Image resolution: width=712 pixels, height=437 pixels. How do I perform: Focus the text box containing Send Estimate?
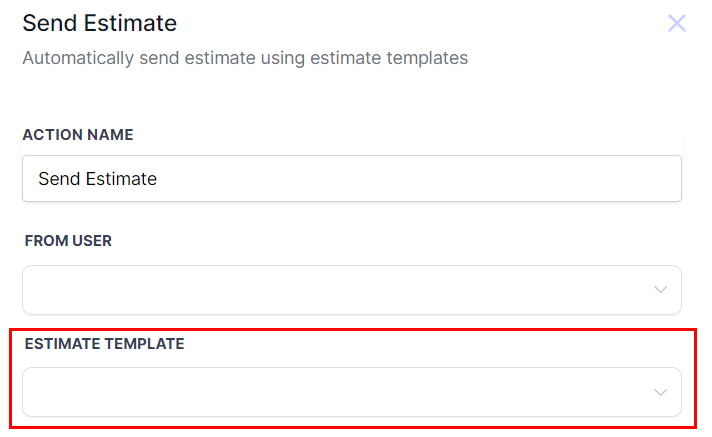click(351, 179)
